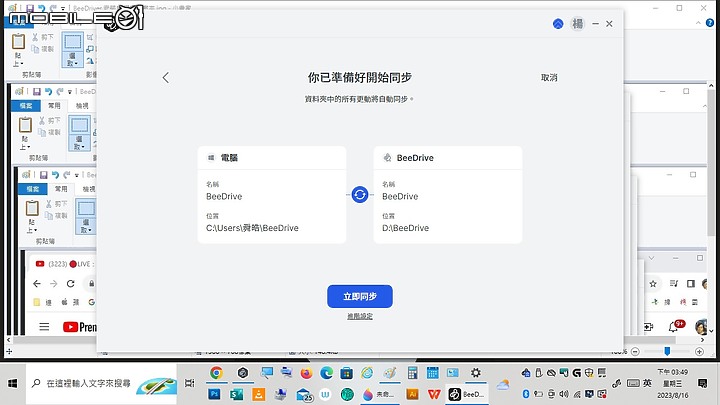Click Logitech G tray icon
Image resolution: width=720 pixels, height=405 pixels.
[577, 373]
